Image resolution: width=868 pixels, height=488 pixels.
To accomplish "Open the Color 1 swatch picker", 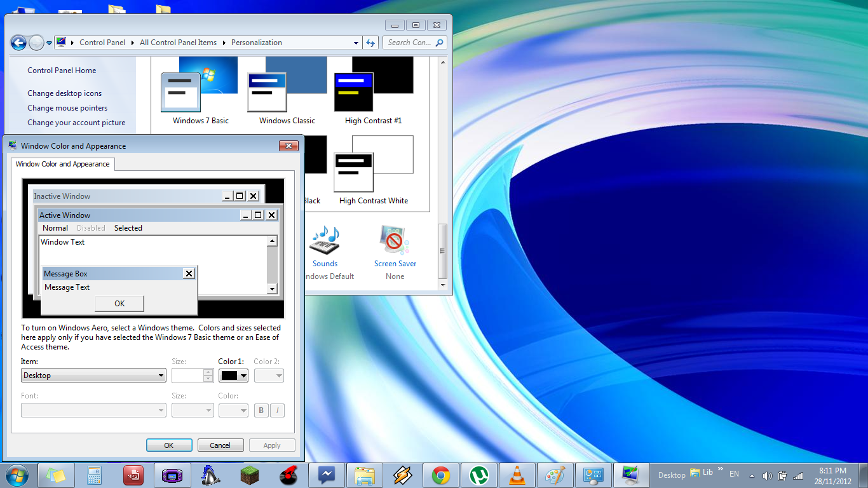I will pos(233,376).
